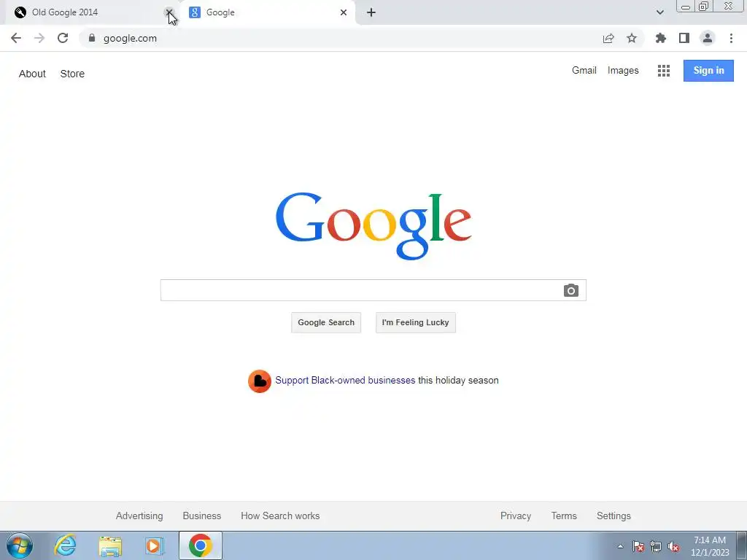
Task: Go back using the browser back arrow
Action: pos(16,38)
